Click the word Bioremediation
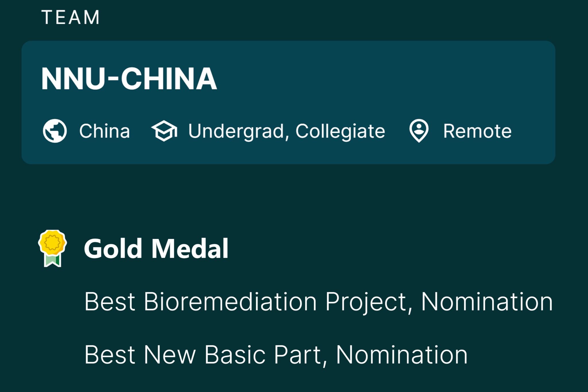 [x=230, y=302]
